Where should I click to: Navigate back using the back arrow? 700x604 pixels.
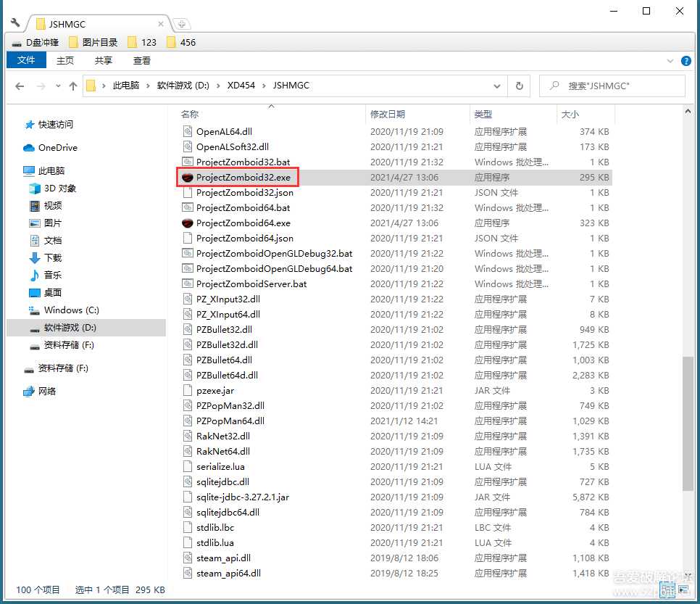point(20,86)
